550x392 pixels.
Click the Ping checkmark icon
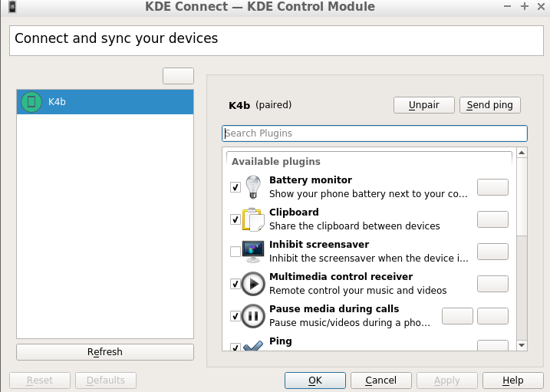coord(253,346)
